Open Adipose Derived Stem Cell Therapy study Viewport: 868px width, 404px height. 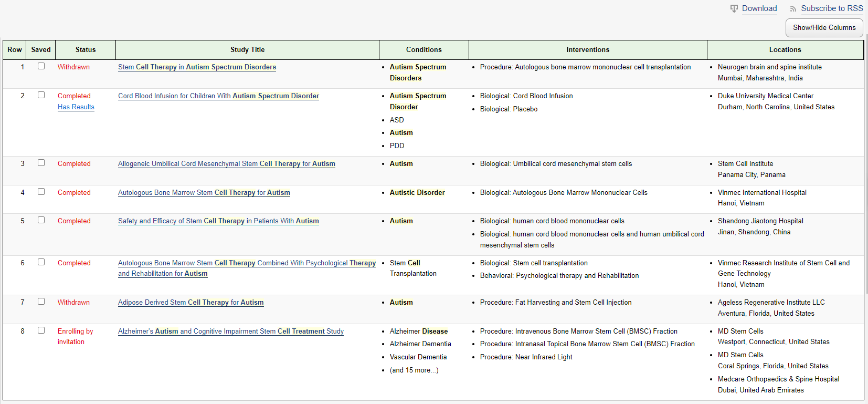click(190, 303)
